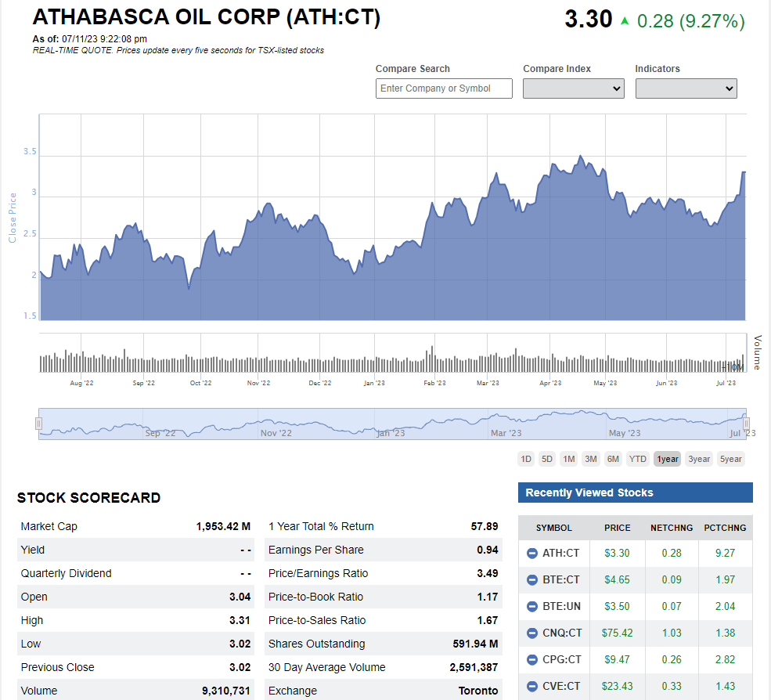Remove CPG:CT using its minus icon
Image resolution: width=771 pixels, height=700 pixels.
pyautogui.click(x=532, y=659)
